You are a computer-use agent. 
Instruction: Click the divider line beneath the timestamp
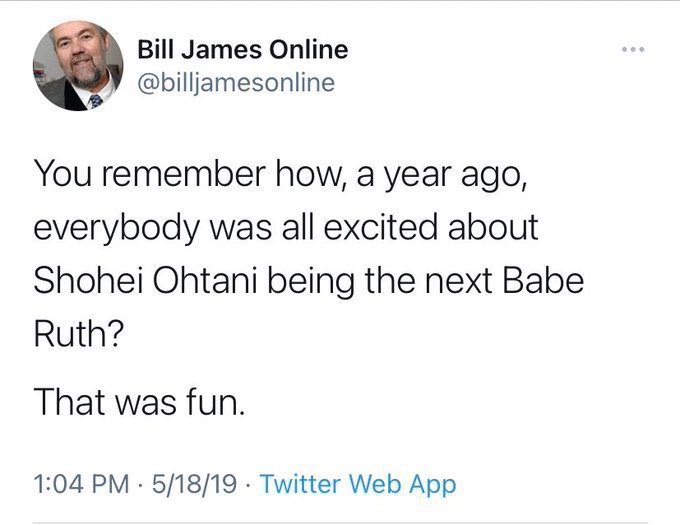[x=340, y=522]
